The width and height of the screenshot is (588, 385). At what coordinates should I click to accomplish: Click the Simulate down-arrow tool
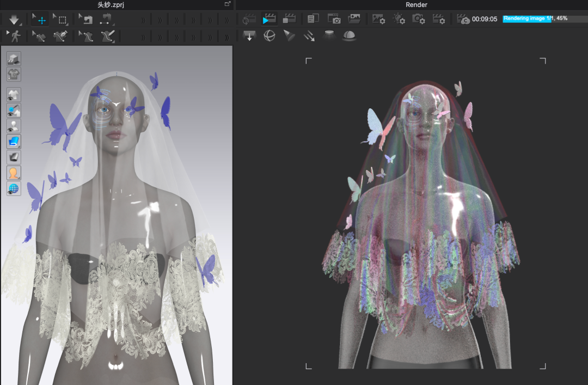[14, 20]
